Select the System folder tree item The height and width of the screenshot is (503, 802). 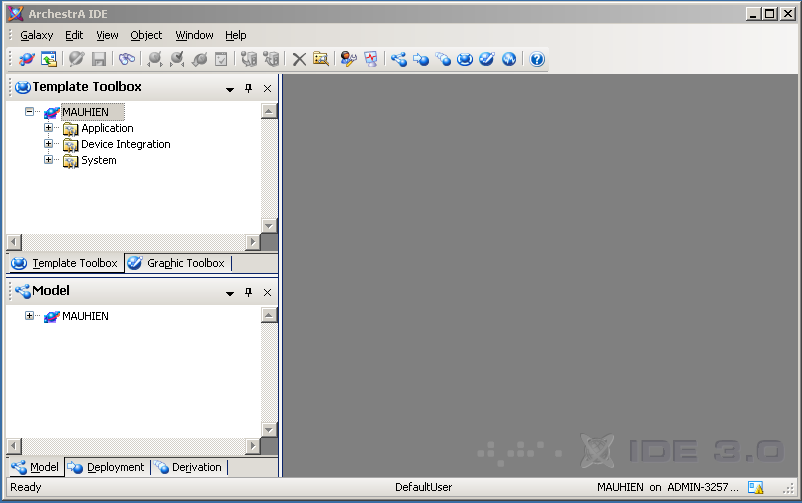[x=99, y=160]
